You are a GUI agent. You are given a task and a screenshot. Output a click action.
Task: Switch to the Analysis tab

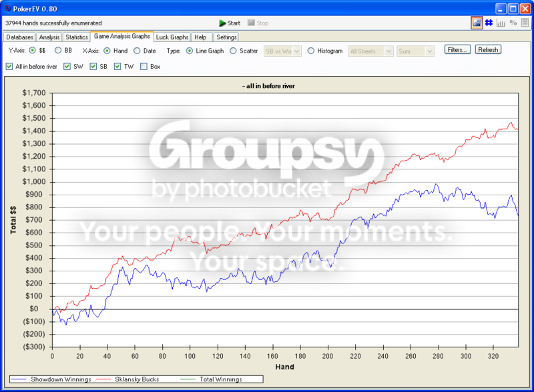(49, 37)
